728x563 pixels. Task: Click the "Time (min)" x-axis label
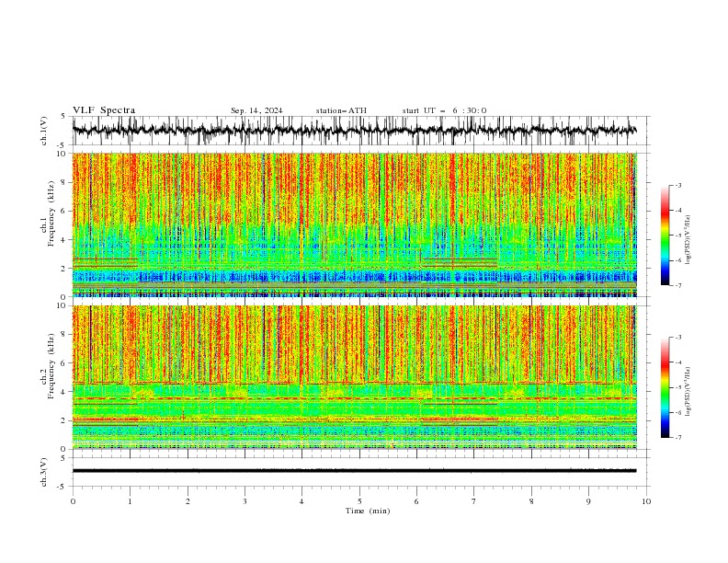368,511
